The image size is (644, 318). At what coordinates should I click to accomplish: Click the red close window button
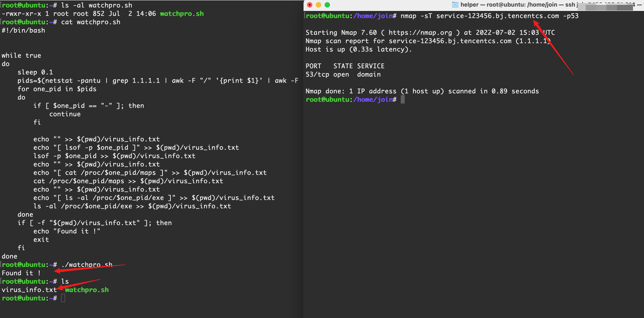[x=309, y=5]
